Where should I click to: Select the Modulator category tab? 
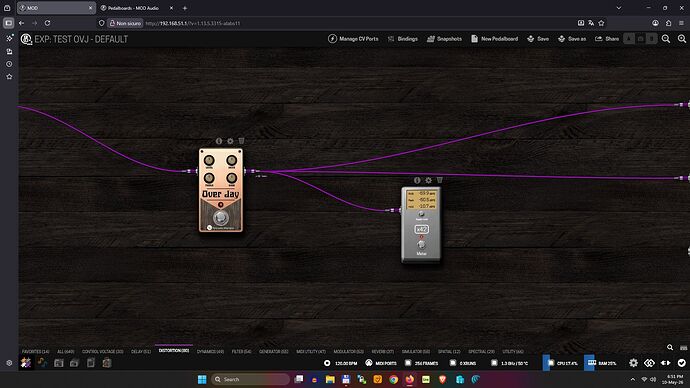coord(349,351)
